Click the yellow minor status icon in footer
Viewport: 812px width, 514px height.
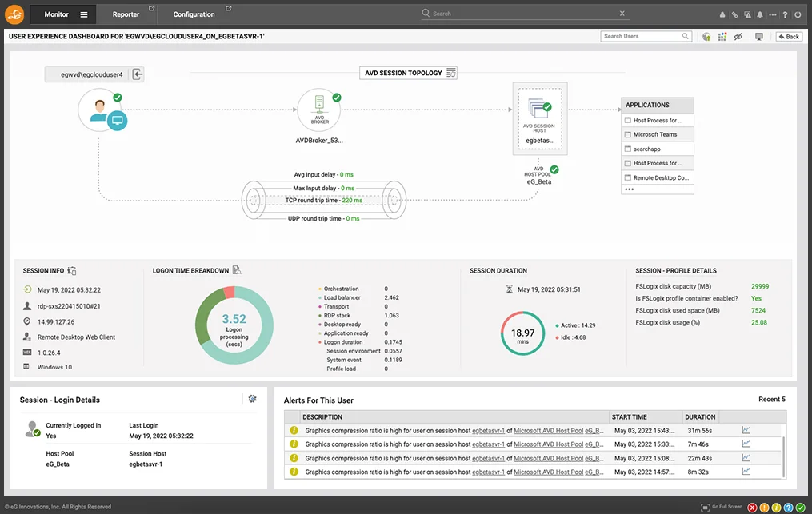(776, 508)
